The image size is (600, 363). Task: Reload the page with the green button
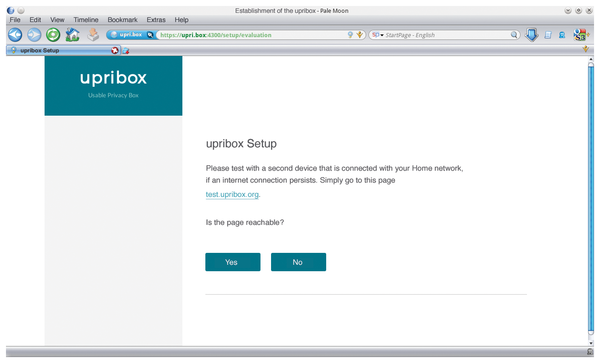53,35
